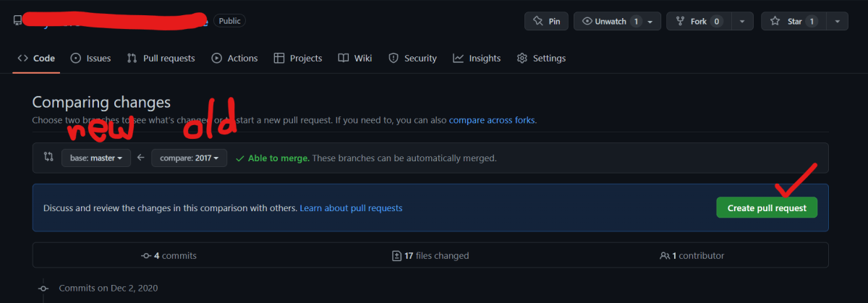Screen dimensions: 868x303
Task: Open the Code tab
Action: click(36, 58)
